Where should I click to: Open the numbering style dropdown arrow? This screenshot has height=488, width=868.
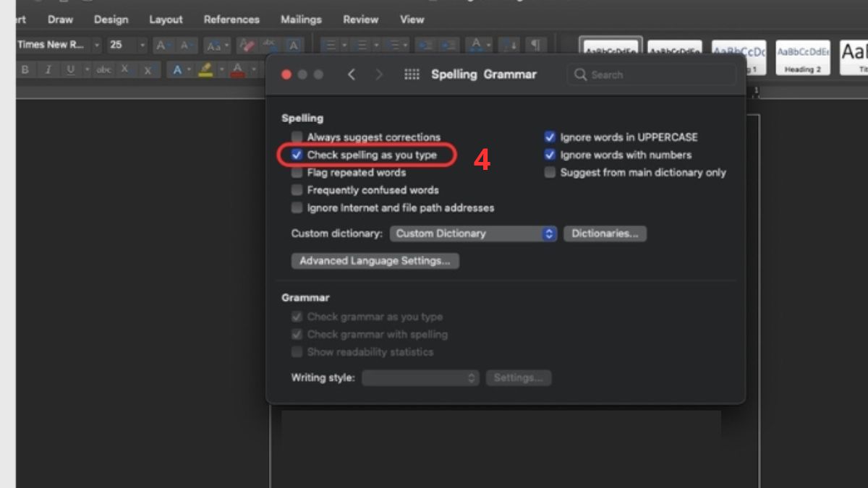(375, 46)
